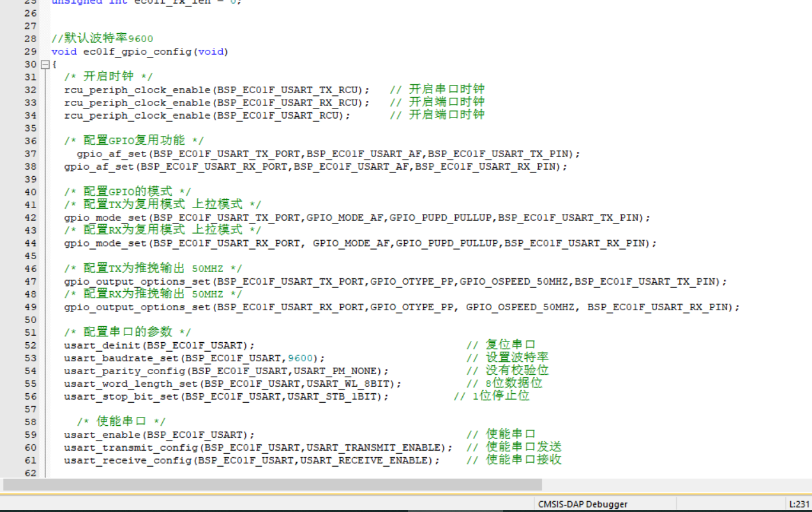Click line number 53 in the gutter
Viewport: 812px width, 512px height.
pos(30,358)
